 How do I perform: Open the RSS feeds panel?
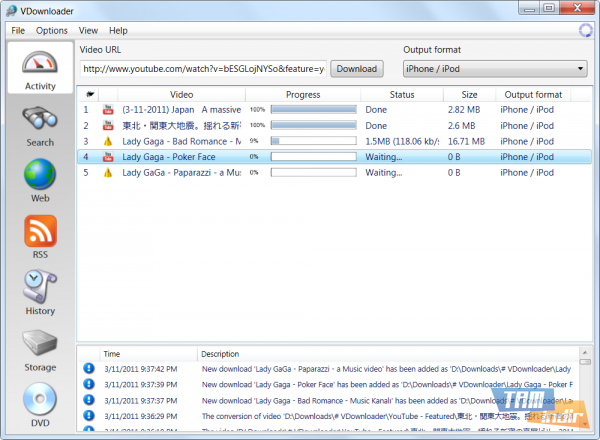coord(40,237)
